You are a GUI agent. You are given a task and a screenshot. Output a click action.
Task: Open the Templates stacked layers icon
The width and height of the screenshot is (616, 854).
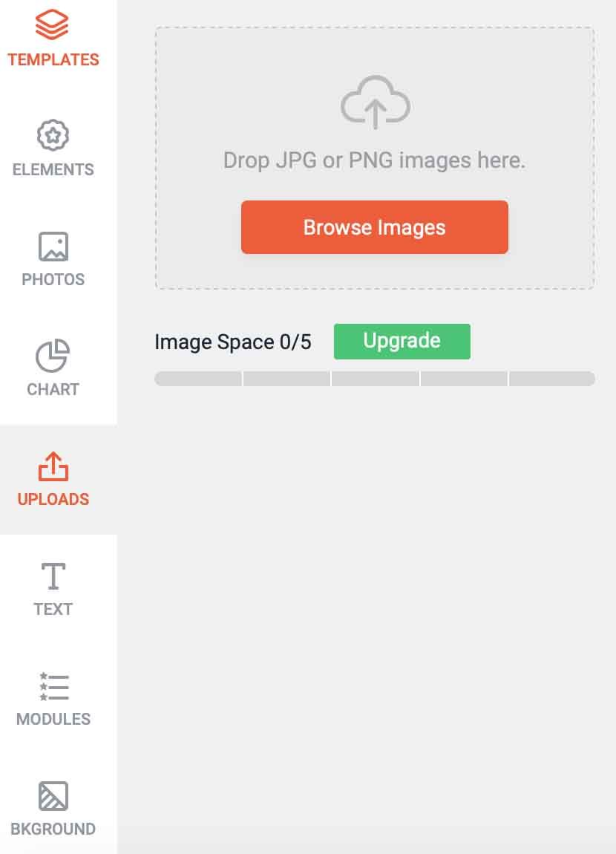52,25
